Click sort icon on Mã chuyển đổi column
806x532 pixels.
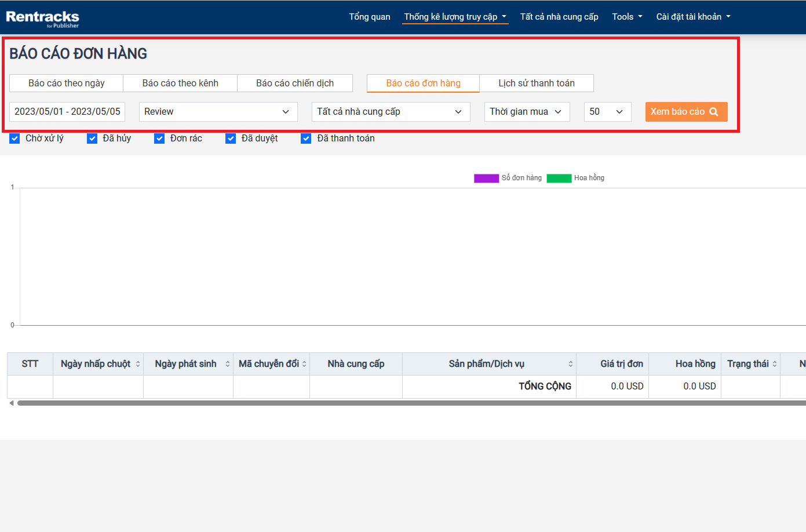pos(304,364)
